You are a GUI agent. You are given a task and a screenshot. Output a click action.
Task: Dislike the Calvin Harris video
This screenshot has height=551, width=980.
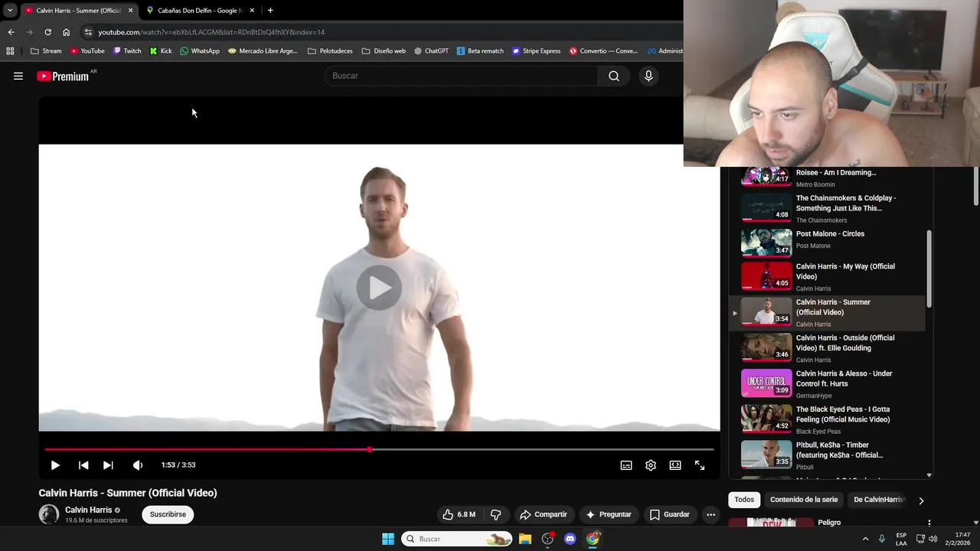[x=495, y=514]
